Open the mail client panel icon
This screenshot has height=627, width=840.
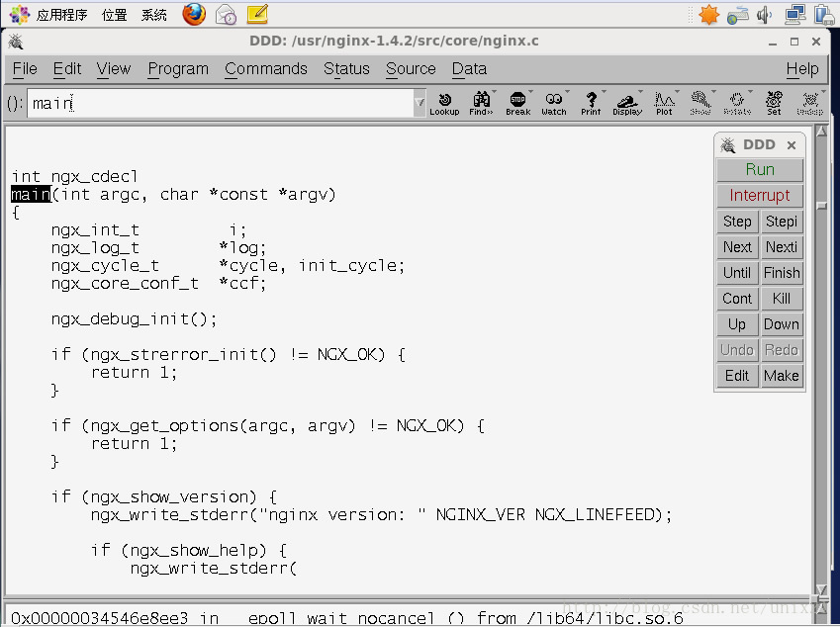(226, 15)
